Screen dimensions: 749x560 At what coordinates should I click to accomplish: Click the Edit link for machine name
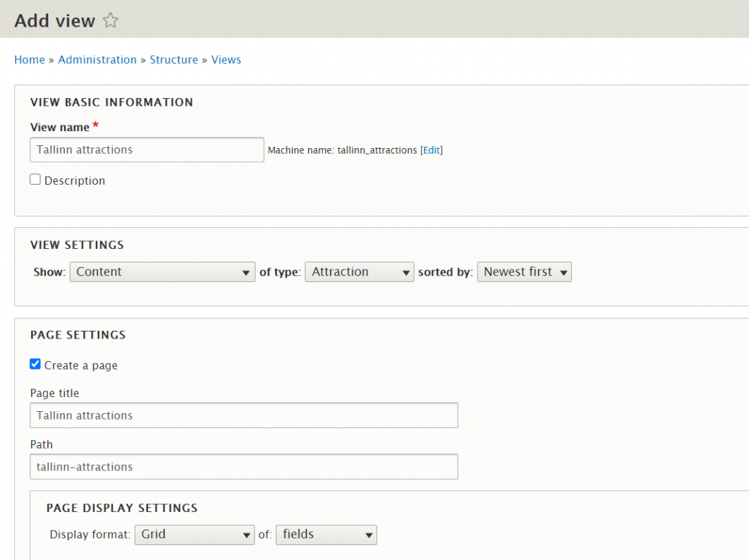[432, 150]
